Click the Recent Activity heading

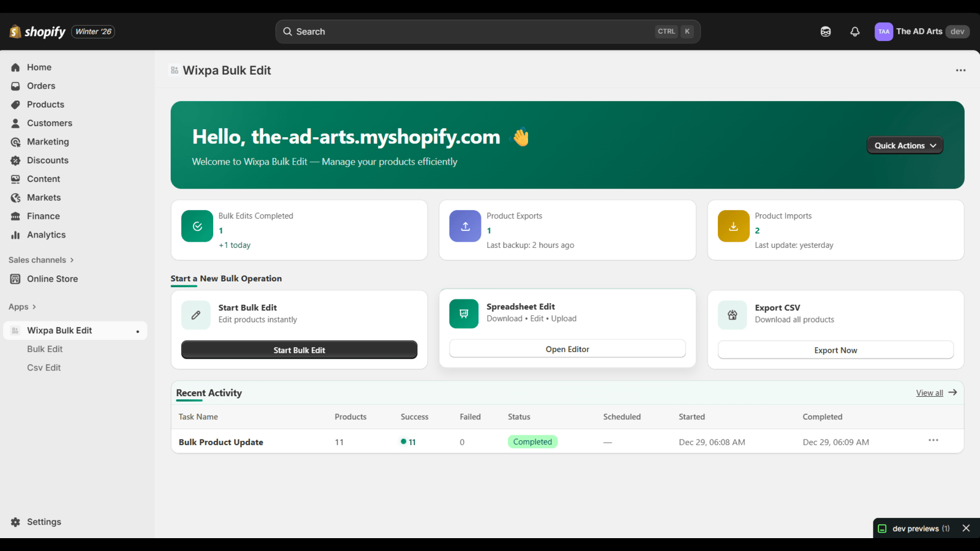[209, 393]
